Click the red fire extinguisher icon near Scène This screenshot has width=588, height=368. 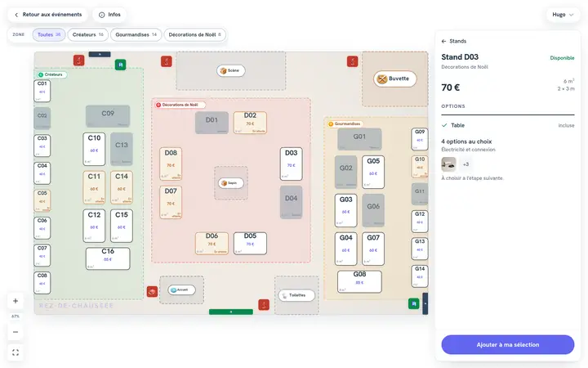pos(166,61)
